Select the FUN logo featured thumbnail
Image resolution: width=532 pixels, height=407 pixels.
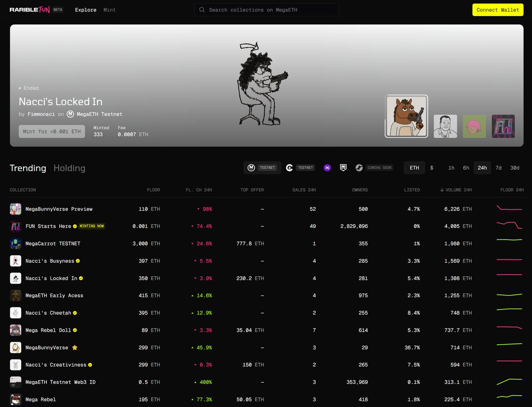click(503, 126)
